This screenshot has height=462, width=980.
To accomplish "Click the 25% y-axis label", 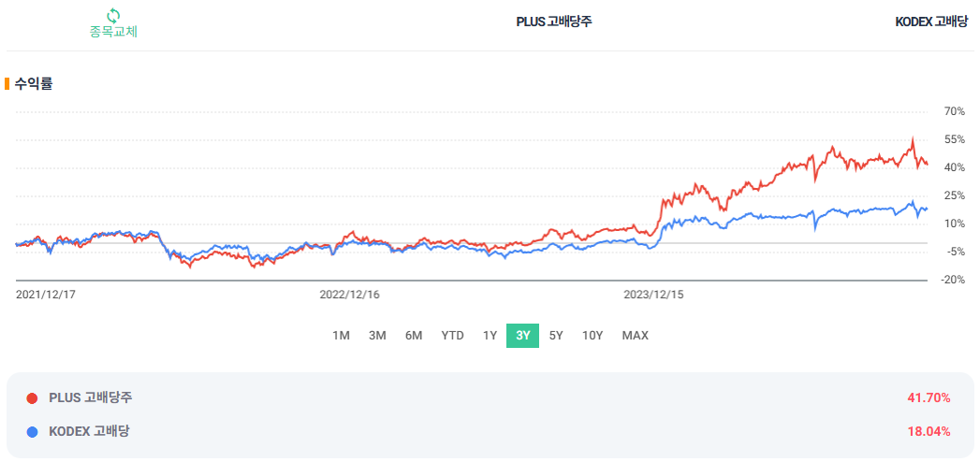I will coord(955,196).
